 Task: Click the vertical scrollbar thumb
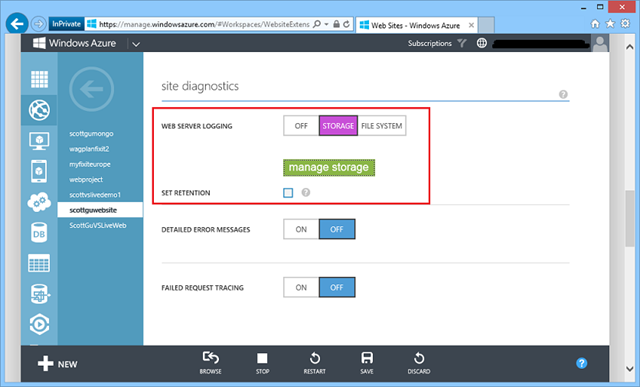point(629,218)
